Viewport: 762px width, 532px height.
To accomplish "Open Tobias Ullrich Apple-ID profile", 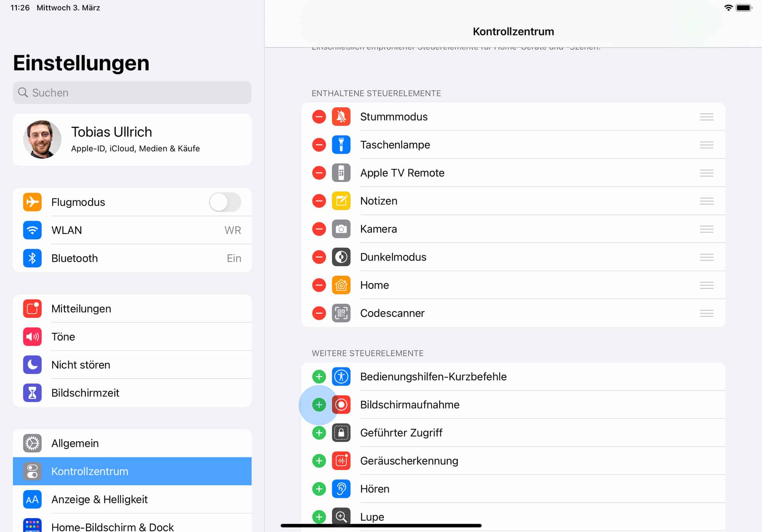I will click(132, 139).
